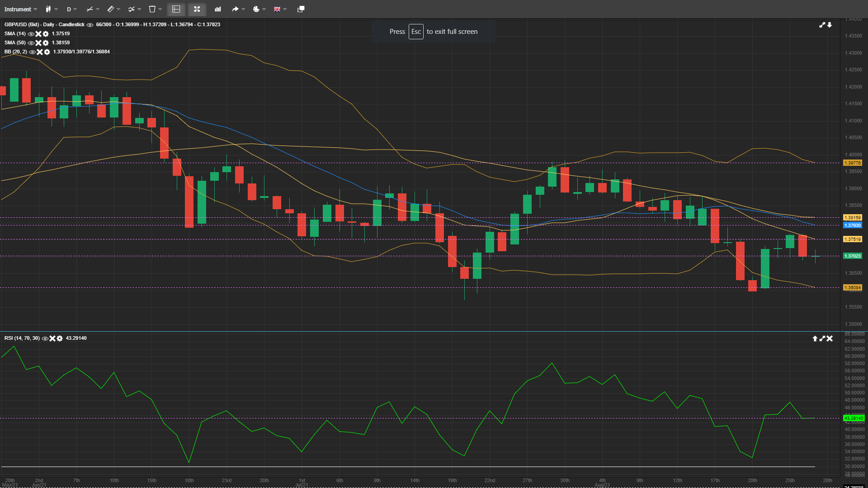This screenshot has height=488, width=868.
Task: Click the detach window icon in toolbar
Action: point(301,9)
